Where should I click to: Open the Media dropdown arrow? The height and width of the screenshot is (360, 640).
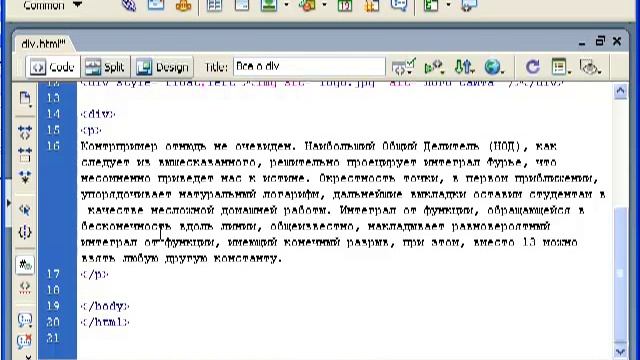[x=324, y=5]
